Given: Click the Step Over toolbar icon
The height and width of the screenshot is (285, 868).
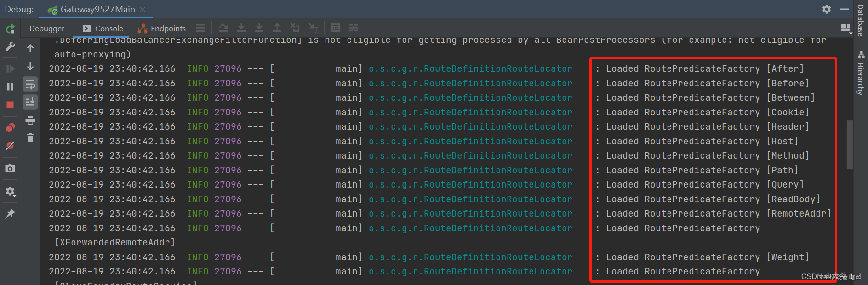Looking at the screenshot, I should tap(223, 28).
